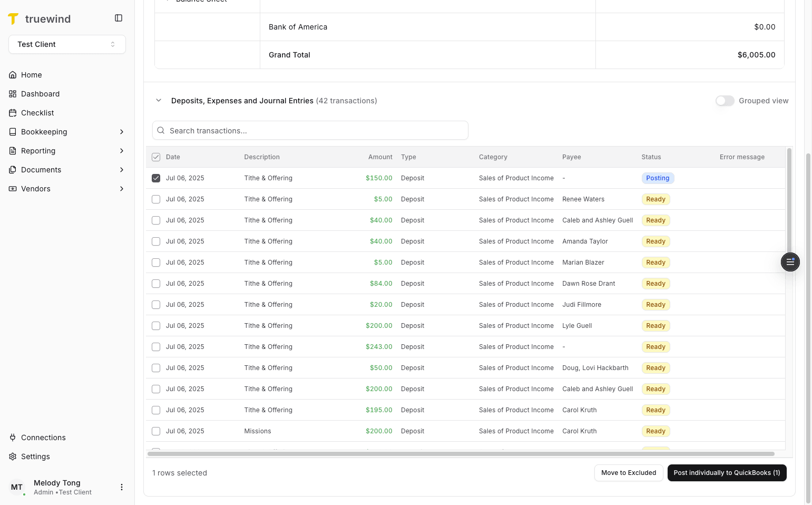Toggle the Grouped view switch
812x505 pixels.
point(725,101)
